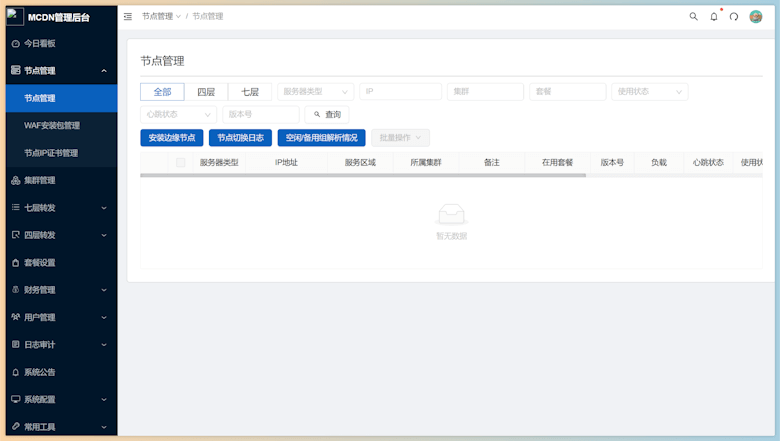Collapse the 节点管理 sidebar group
Viewport: 780px width, 441px height.
tap(104, 71)
